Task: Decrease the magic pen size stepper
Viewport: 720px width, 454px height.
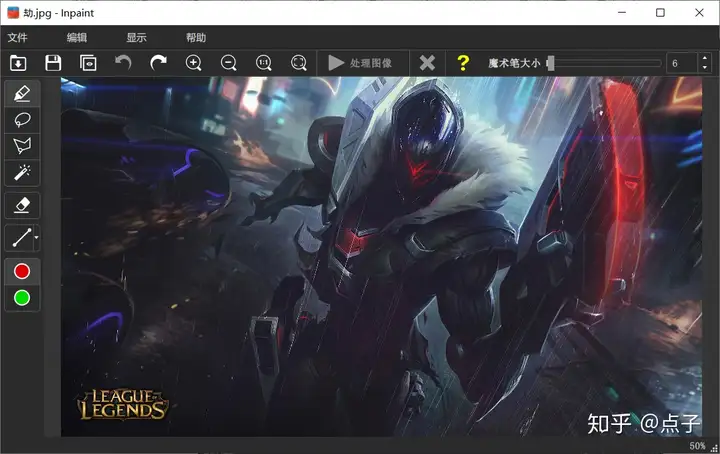Action: [x=705, y=68]
